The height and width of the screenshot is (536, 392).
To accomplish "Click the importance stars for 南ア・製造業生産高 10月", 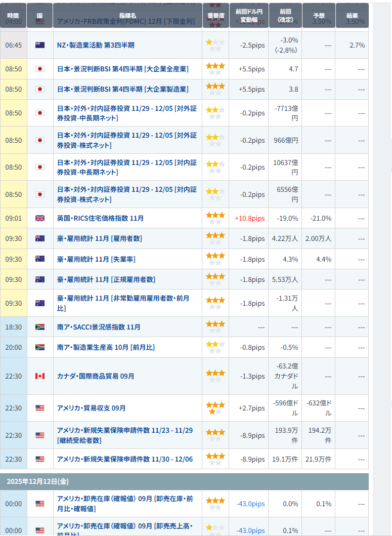I will pos(215,347).
